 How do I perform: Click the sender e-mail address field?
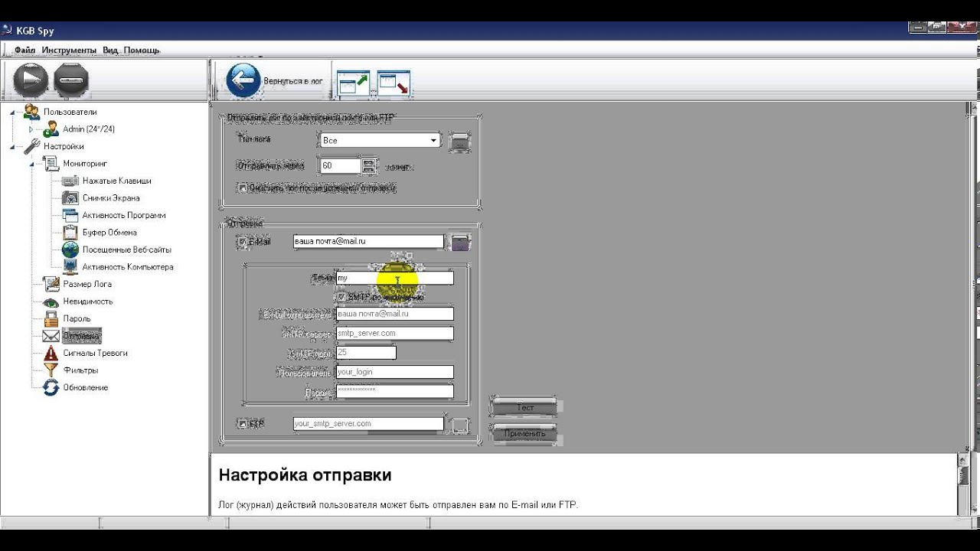click(395, 314)
